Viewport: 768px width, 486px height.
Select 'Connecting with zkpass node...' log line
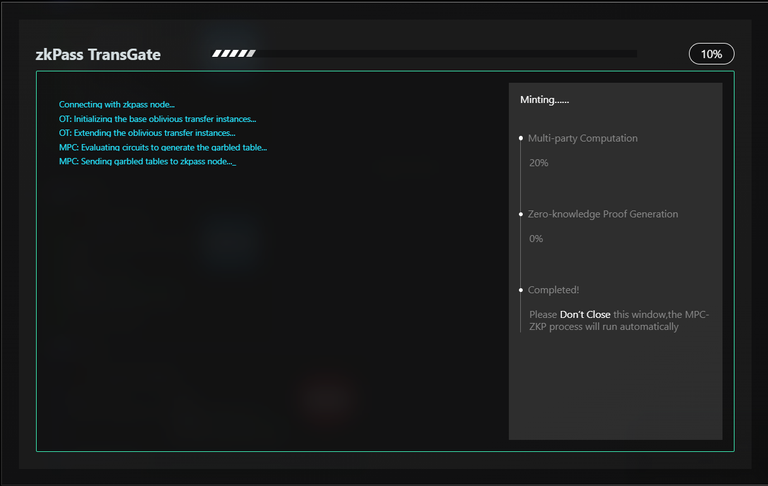(117, 104)
